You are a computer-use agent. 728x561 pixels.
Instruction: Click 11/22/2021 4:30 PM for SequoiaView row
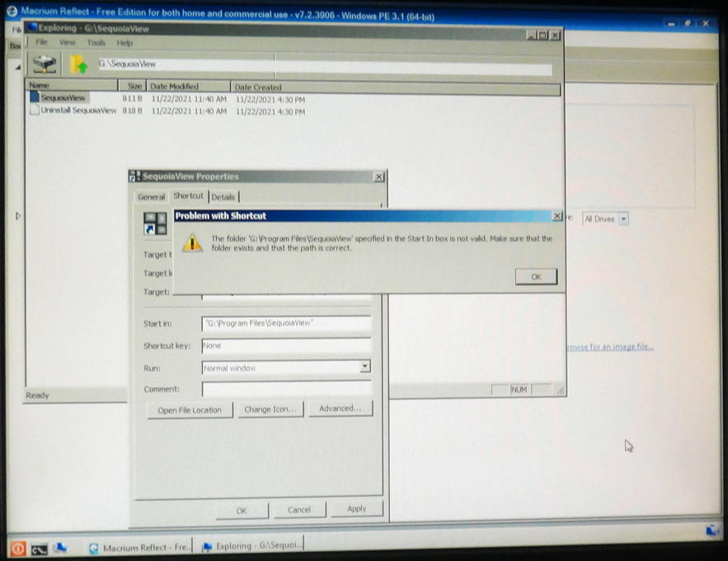click(270, 100)
